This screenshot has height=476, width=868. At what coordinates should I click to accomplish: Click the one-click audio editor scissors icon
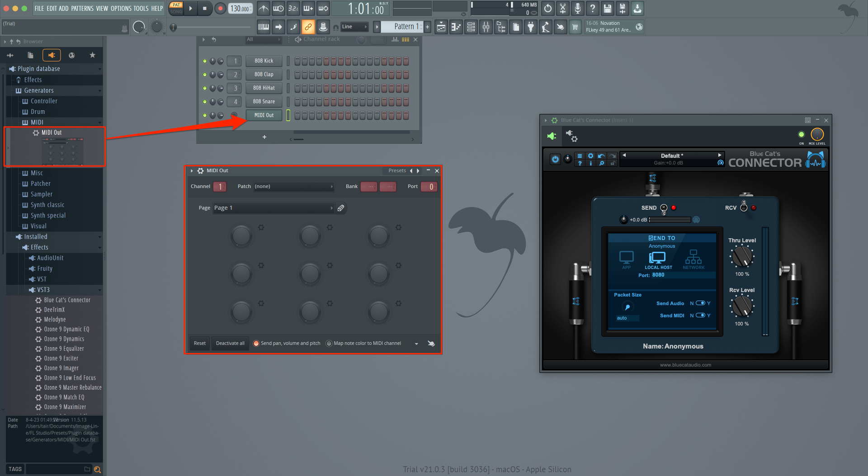[562, 8]
